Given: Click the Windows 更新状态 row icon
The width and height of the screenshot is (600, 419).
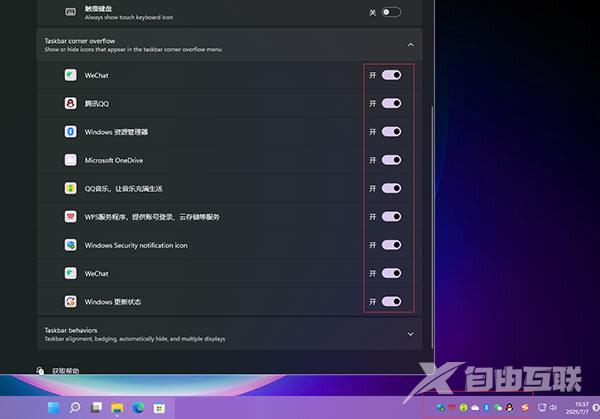Looking at the screenshot, I should (x=70, y=302).
